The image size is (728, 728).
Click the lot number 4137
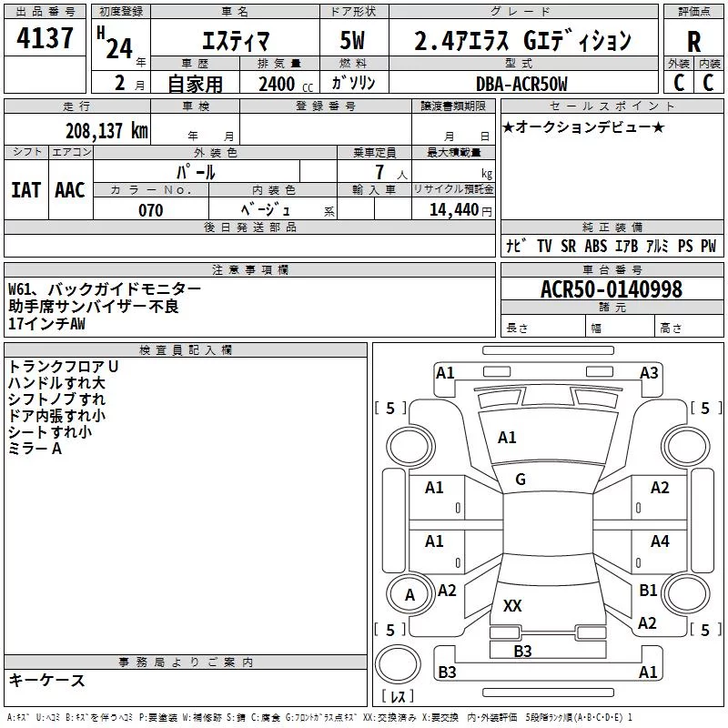coord(45,37)
